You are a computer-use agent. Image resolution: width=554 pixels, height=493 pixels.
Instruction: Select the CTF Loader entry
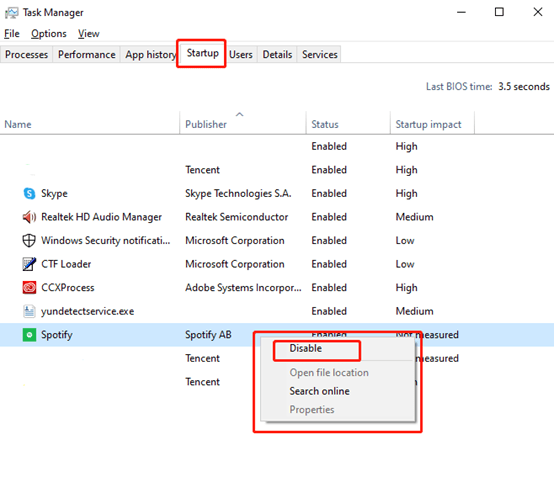66,264
